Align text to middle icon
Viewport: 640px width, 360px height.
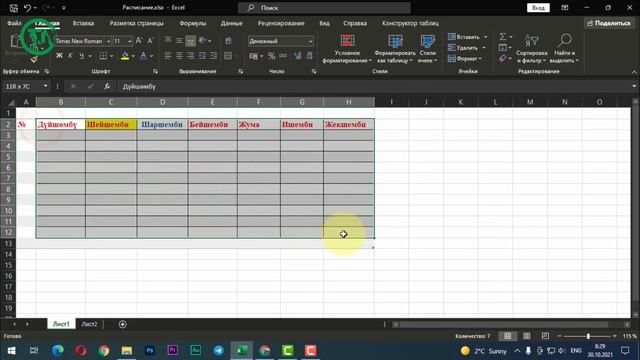pos(179,41)
